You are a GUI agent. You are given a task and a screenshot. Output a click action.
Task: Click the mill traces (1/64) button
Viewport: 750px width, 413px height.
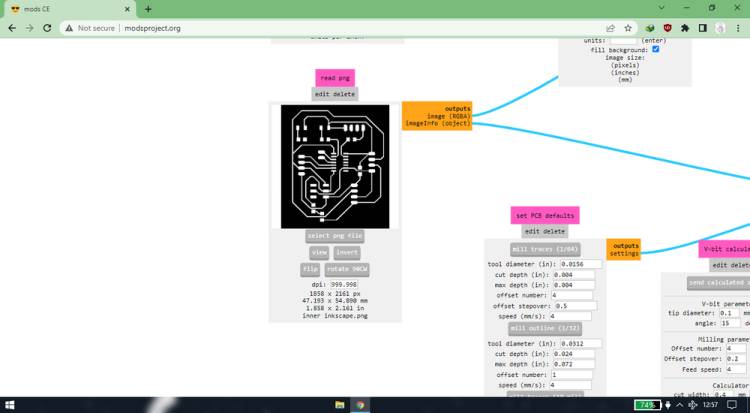[545, 249]
